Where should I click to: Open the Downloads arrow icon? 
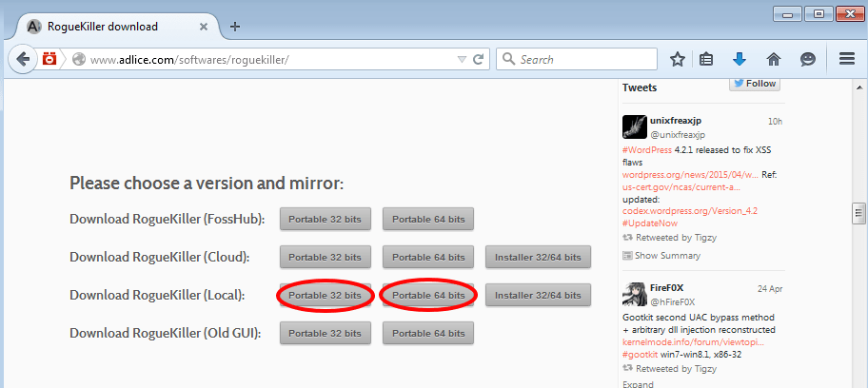click(739, 59)
